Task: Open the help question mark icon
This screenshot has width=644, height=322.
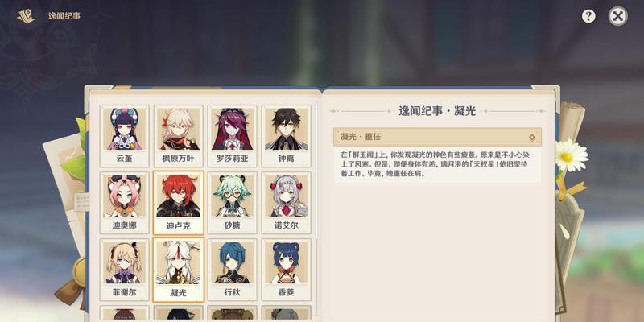Action: click(x=588, y=16)
